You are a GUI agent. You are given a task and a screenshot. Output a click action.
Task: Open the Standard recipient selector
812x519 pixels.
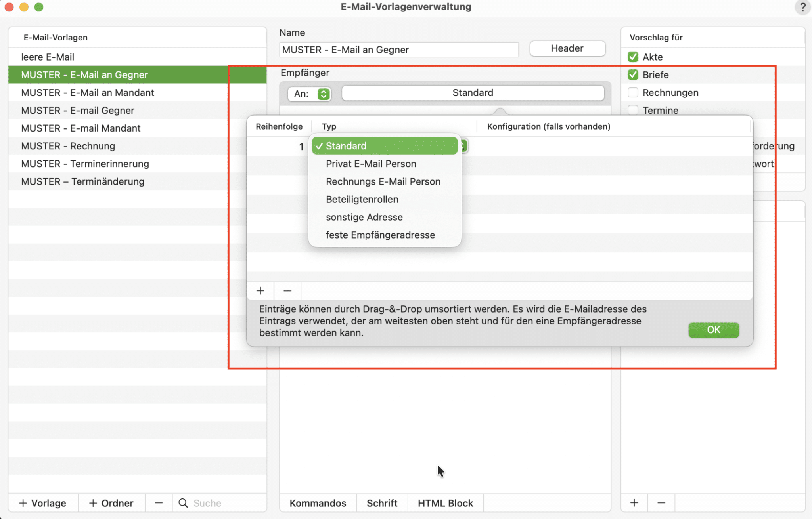(473, 93)
